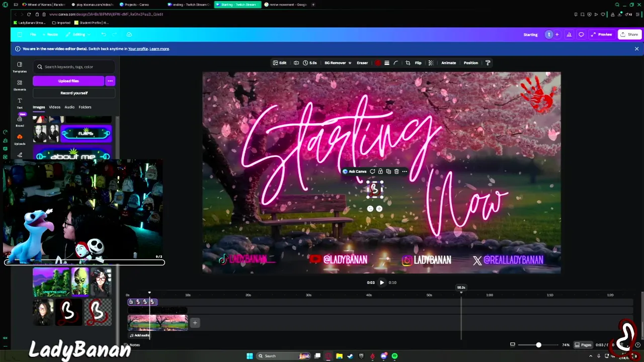The height and width of the screenshot is (362, 644).
Task: Open upload options with the purple three dots
Action: tap(110, 81)
